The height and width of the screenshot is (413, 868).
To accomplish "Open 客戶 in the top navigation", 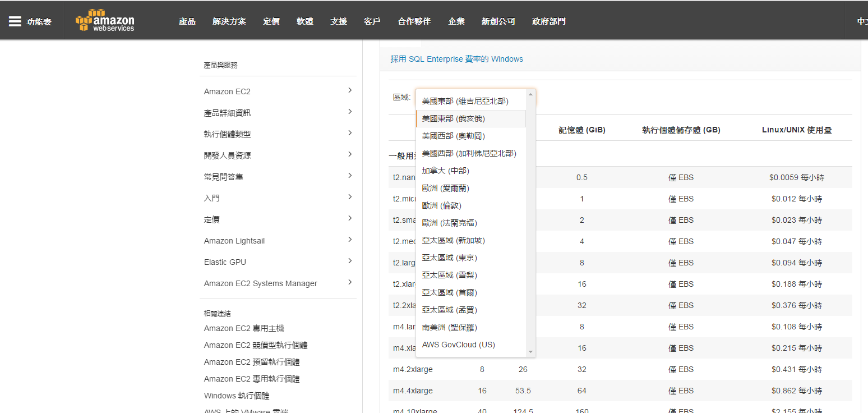I will [372, 21].
